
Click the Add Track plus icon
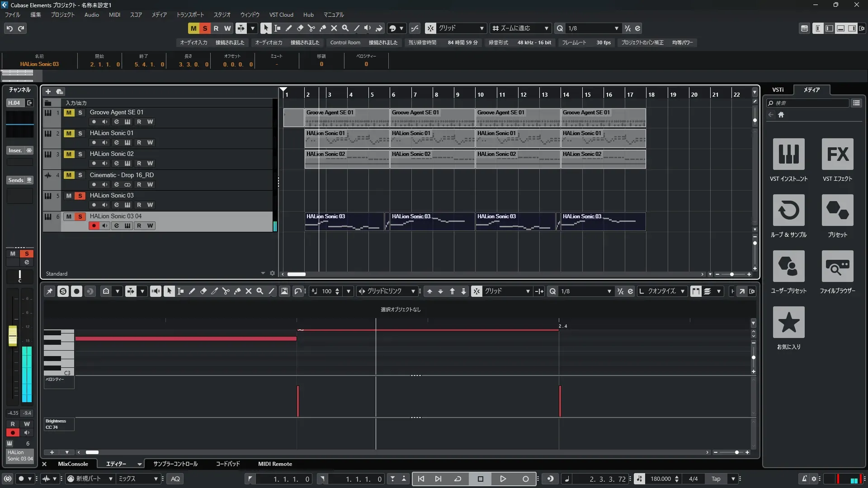pos(48,91)
